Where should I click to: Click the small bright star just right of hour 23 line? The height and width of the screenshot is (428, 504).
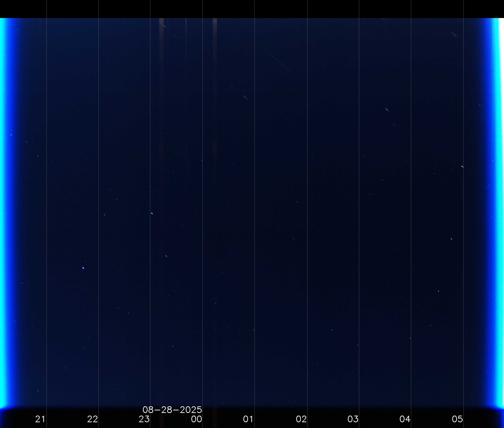click(x=152, y=213)
